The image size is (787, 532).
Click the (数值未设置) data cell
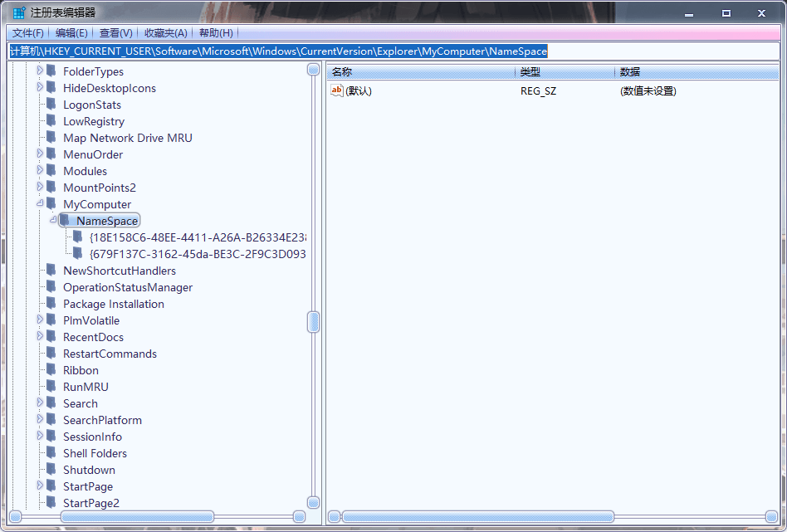648,90
